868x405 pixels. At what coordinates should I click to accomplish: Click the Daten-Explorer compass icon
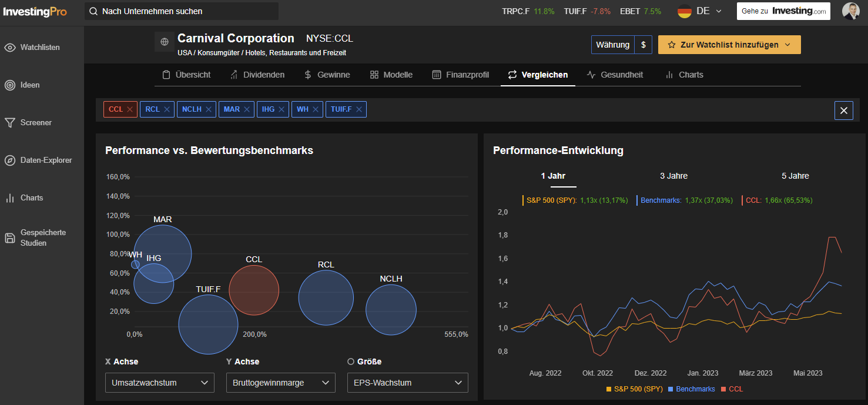10,160
